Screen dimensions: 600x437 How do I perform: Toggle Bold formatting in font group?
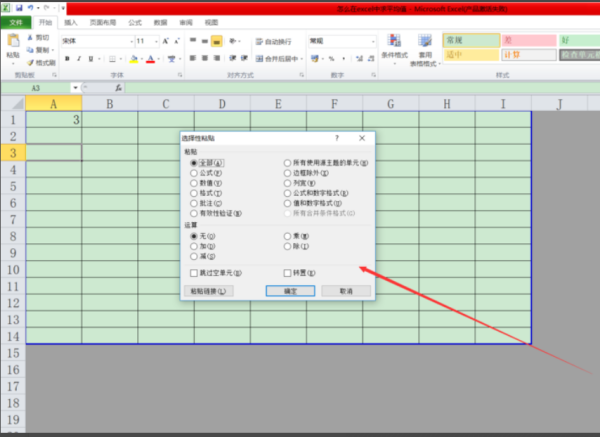click(x=67, y=59)
